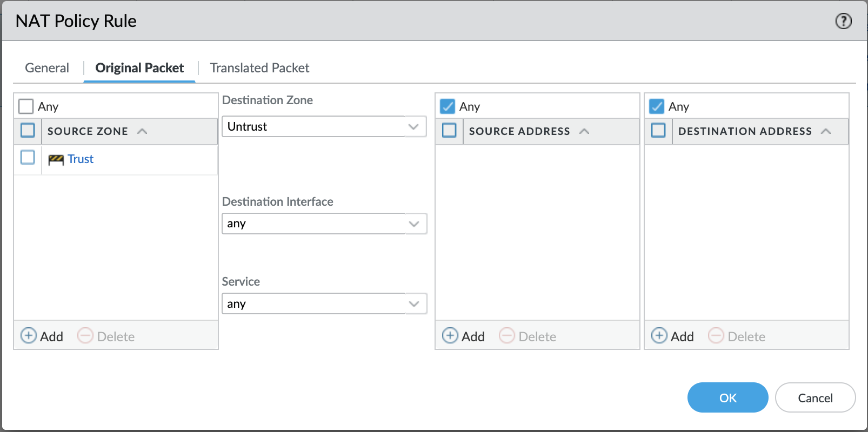Viewport: 868px width, 432px height.
Task: Uncheck Any for destination address
Action: (x=657, y=106)
